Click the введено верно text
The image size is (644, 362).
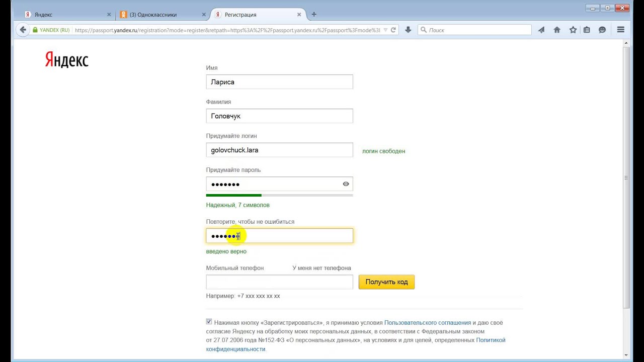(x=226, y=251)
